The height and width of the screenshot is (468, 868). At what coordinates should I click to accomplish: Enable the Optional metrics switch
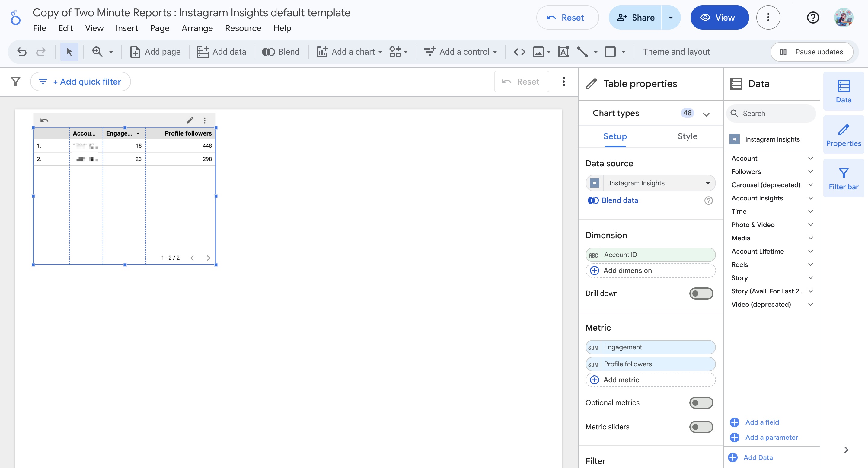click(x=701, y=402)
